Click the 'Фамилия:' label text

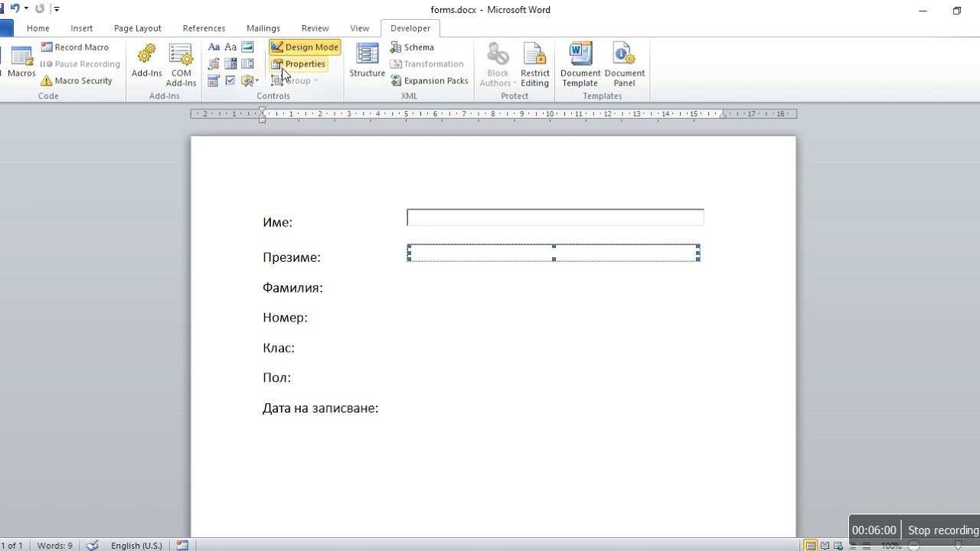pyautogui.click(x=292, y=288)
